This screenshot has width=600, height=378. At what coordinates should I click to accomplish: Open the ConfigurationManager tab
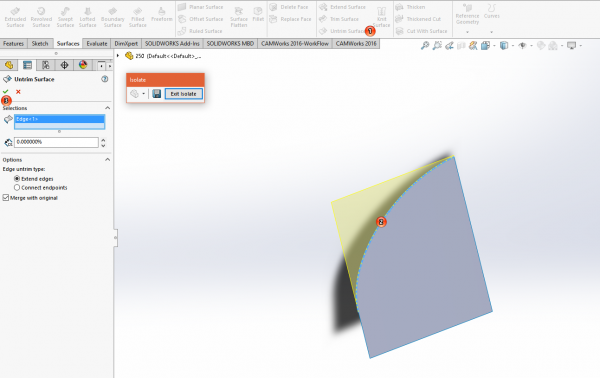pos(46,65)
